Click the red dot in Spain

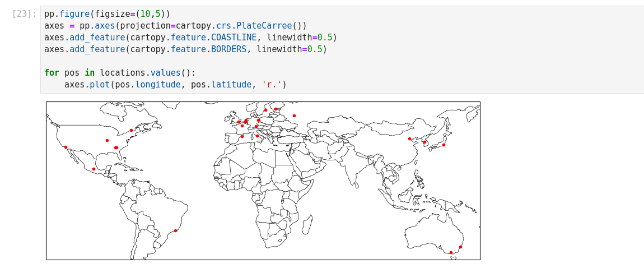click(242, 136)
